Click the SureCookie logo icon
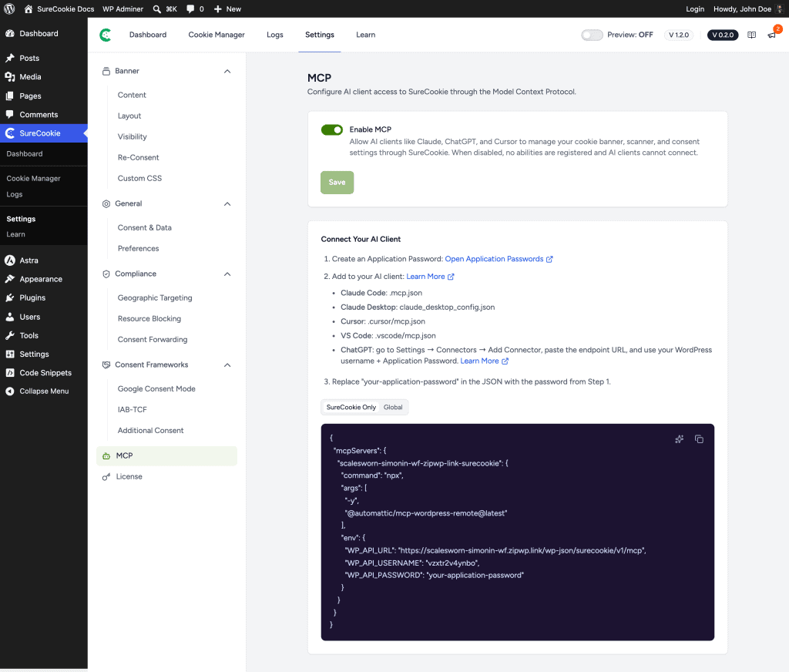 click(x=105, y=35)
